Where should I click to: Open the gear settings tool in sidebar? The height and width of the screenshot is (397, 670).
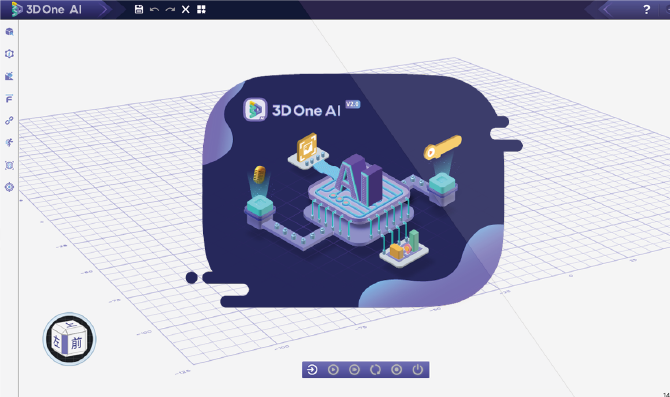tap(9, 187)
